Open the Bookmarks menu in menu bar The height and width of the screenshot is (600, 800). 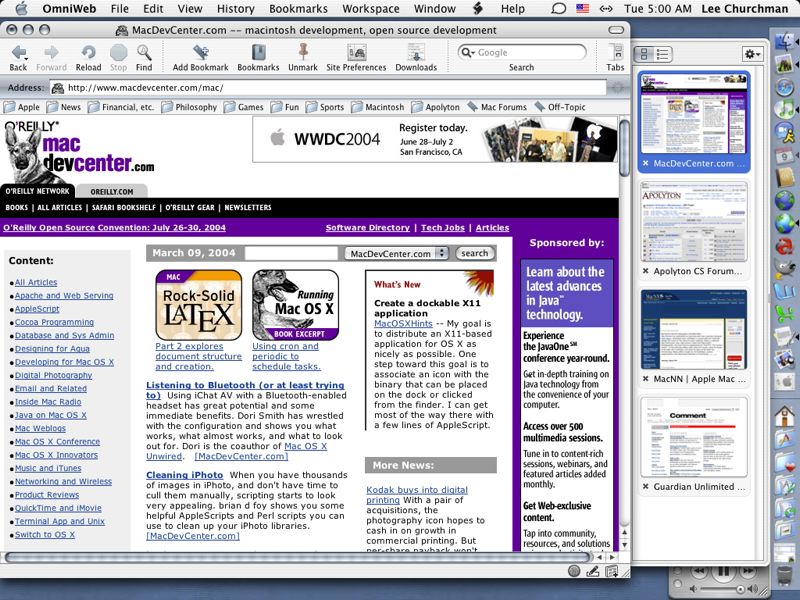[298, 8]
